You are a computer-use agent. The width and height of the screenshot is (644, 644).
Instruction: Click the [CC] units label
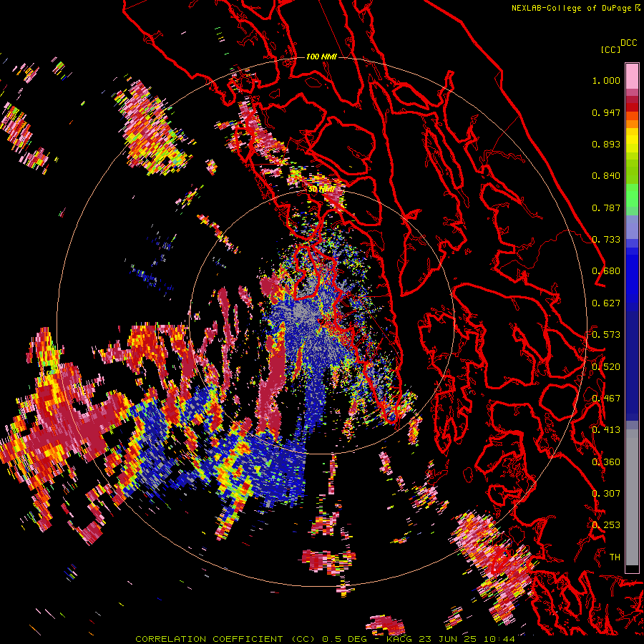[610, 49]
